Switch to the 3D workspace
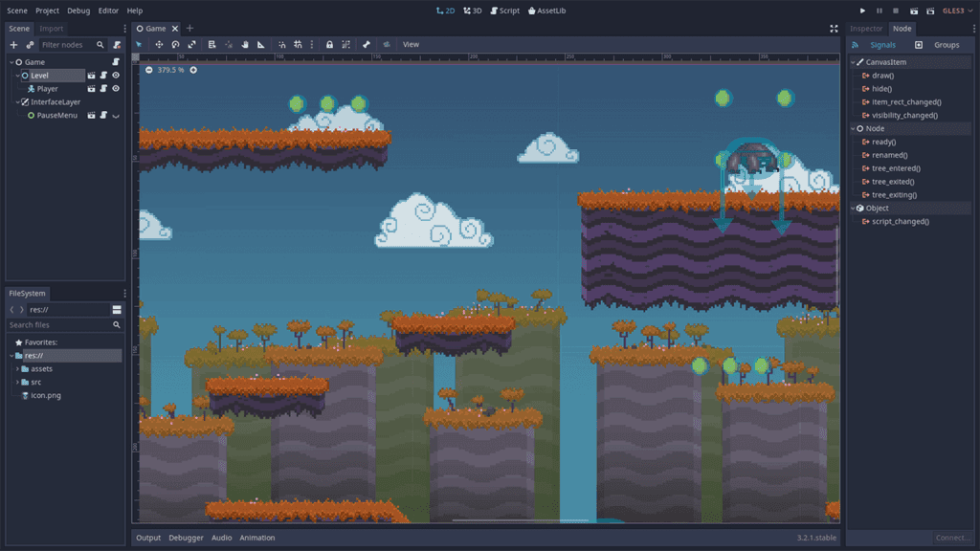The image size is (980, 551). [473, 11]
